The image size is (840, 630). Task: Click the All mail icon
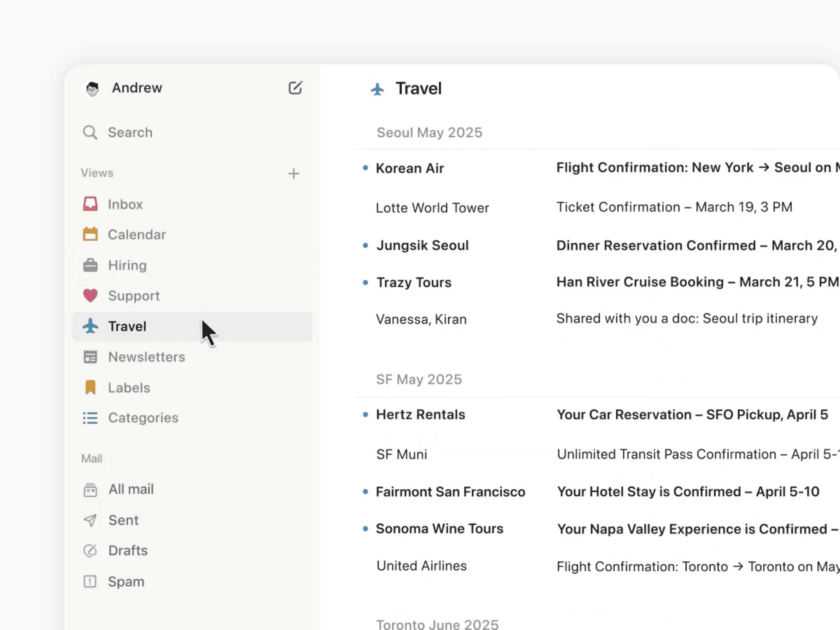pyautogui.click(x=90, y=490)
